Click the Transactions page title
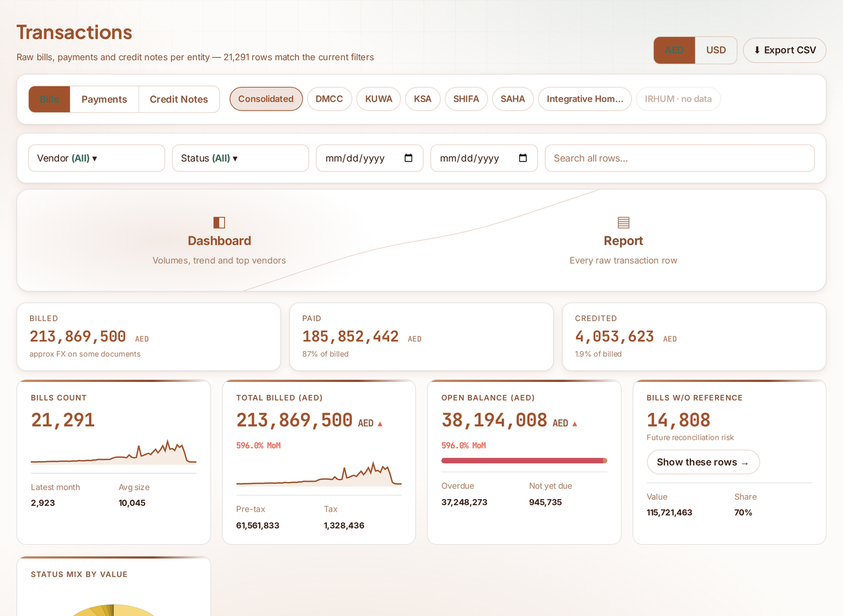Viewport: 843px width, 616px height. (x=74, y=32)
